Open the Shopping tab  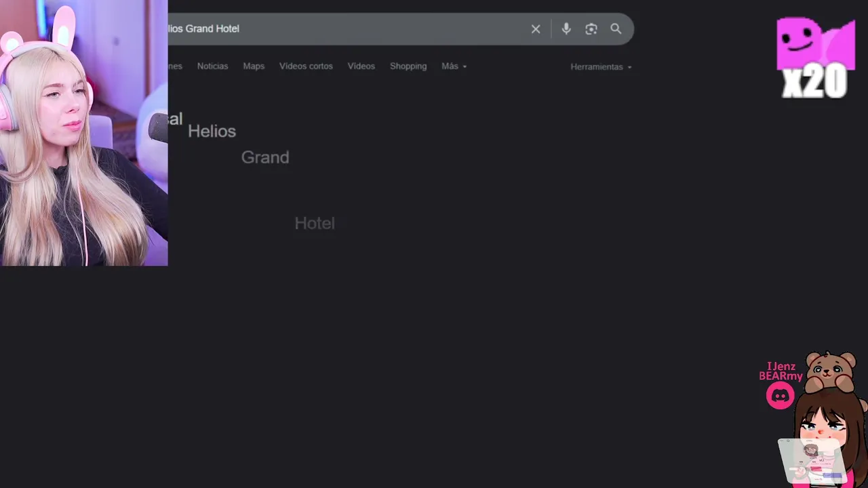408,66
